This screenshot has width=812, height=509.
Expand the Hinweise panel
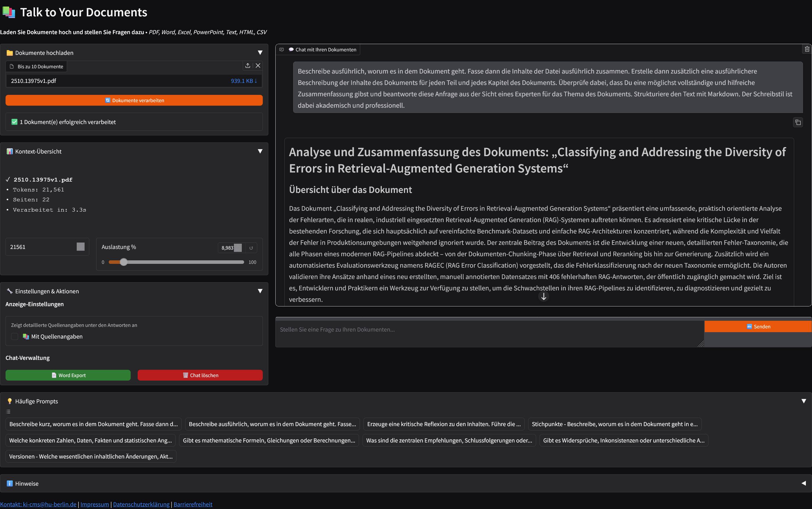click(804, 483)
